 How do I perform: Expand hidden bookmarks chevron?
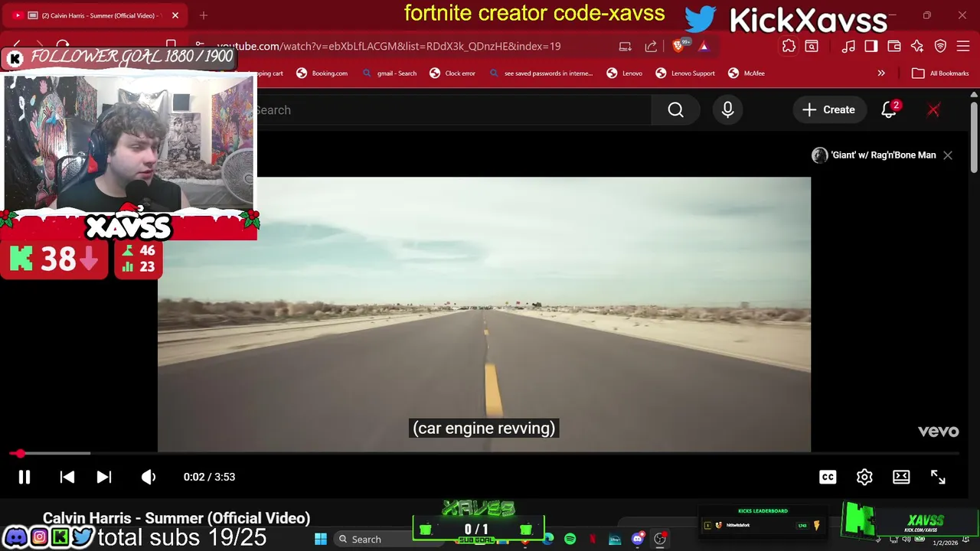click(881, 73)
